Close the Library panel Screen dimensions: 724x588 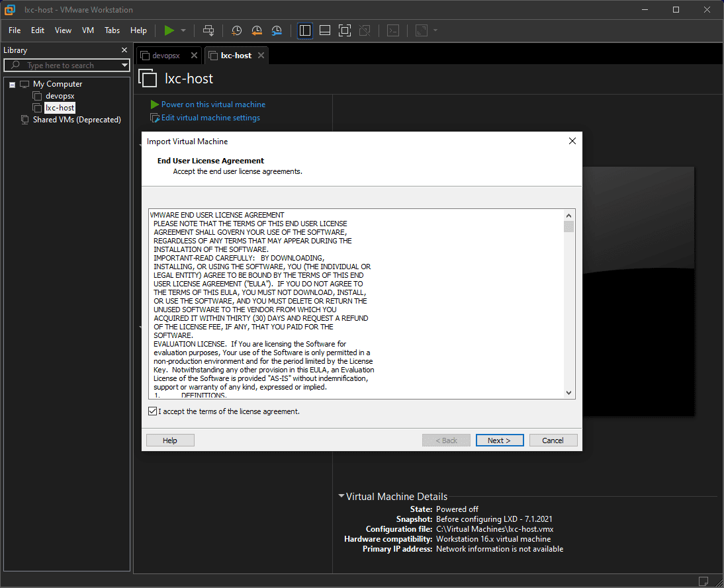(124, 50)
